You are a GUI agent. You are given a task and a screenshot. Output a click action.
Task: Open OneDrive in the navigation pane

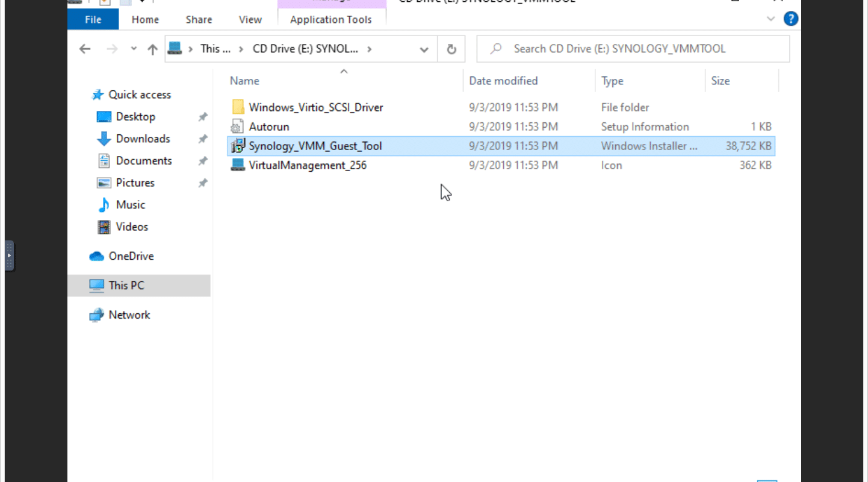click(131, 256)
